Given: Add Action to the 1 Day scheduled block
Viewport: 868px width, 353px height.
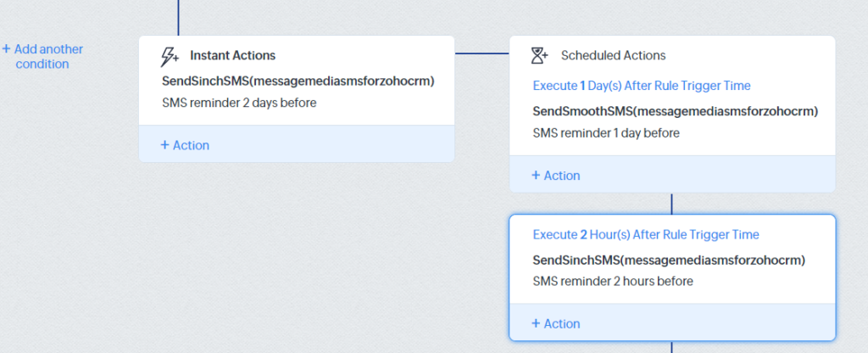Looking at the screenshot, I should pyautogui.click(x=556, y=175).
